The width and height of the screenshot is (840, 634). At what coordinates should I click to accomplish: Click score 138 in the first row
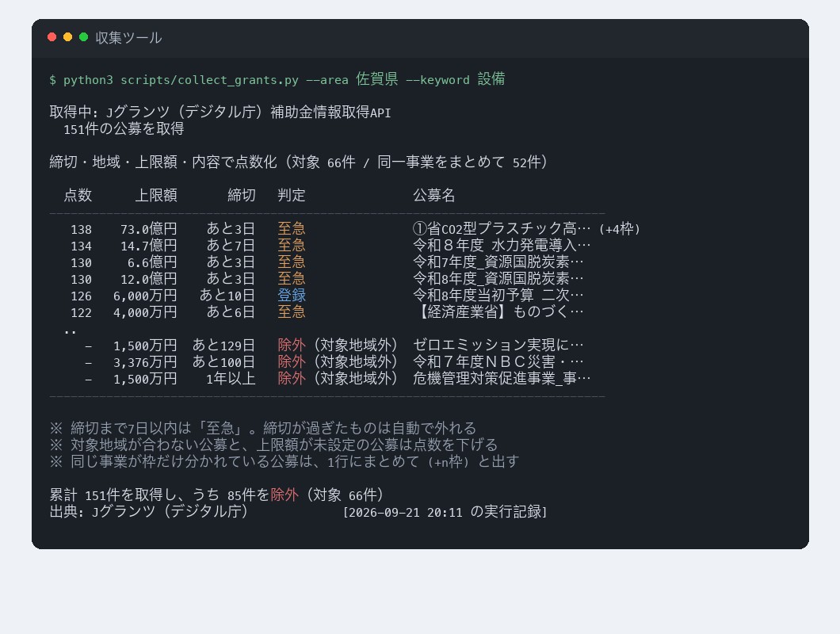(x=82, y=229)
